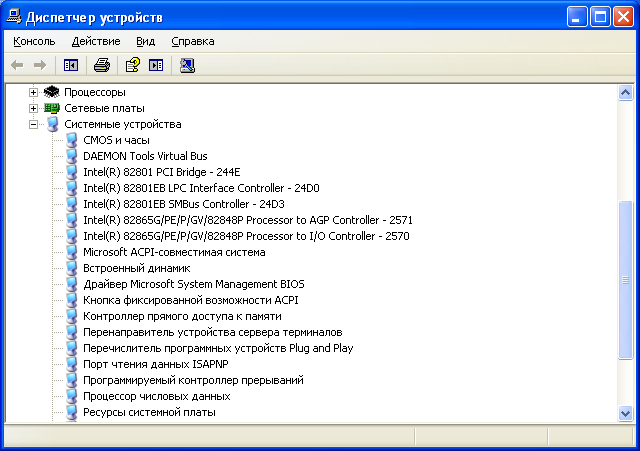
Task: Select Перечислитель программных устройств Plug and Play
Action: (x=218, y=348)
